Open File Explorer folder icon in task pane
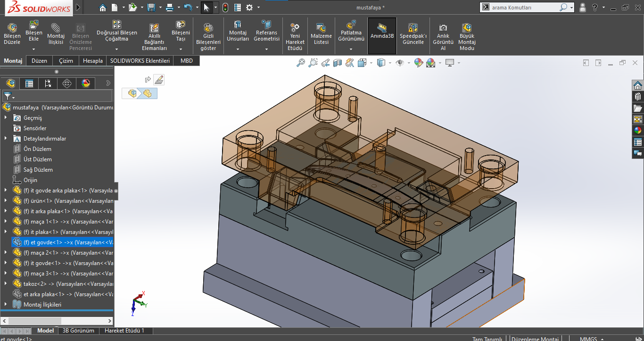This screenshot has height=341, width=644. click(x=638, y=108)
